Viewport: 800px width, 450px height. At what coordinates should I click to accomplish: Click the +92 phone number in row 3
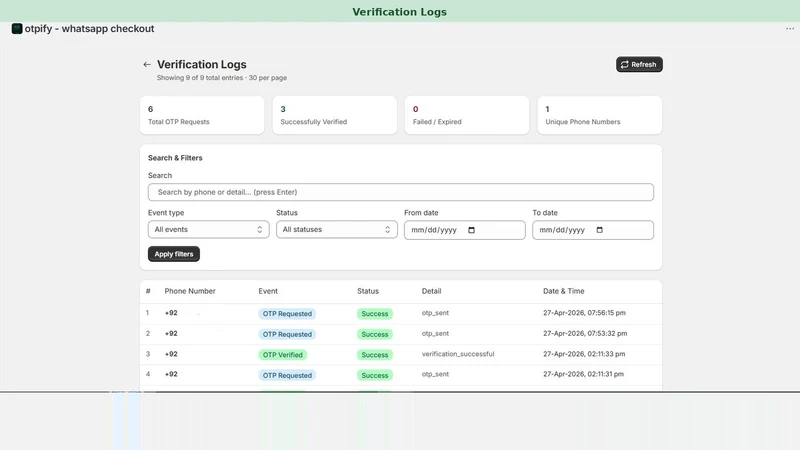click(x=171, y=354)
